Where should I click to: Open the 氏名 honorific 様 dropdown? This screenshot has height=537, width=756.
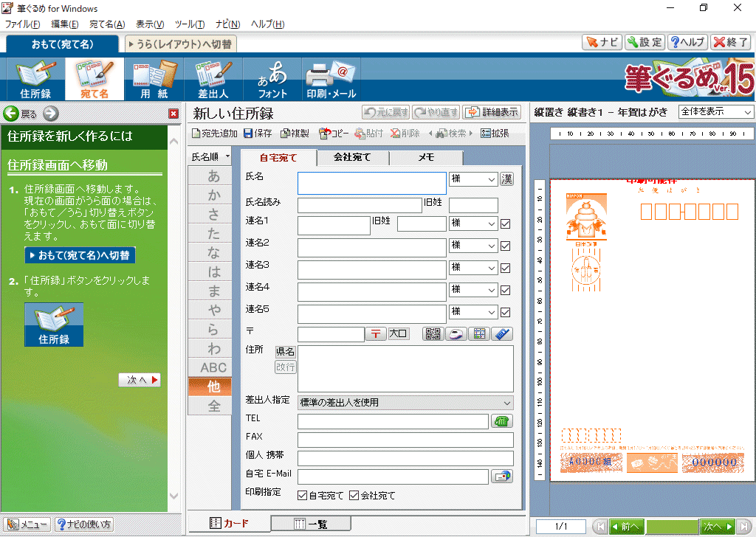473,179
